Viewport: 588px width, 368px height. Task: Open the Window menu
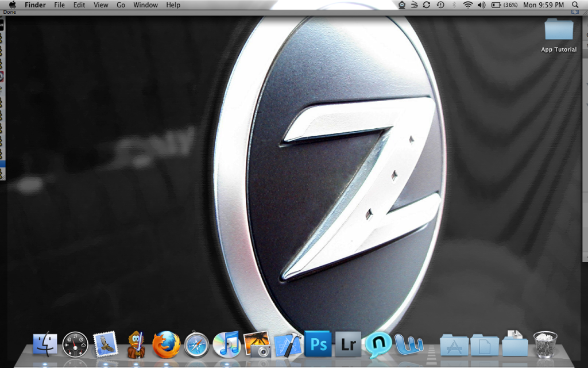click(145, 5)
